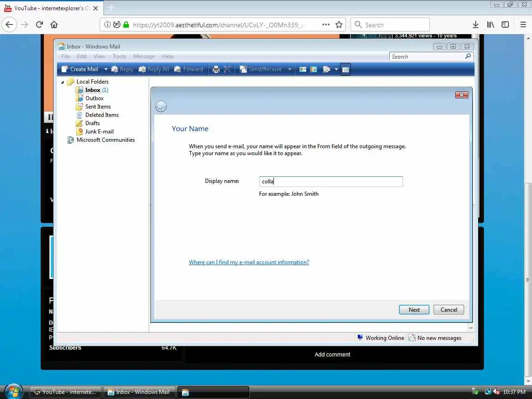The width and height of the screenshot is (532, 399).
Task: Select Microsoft Communities in folder tree
Action: coord(105,140)
